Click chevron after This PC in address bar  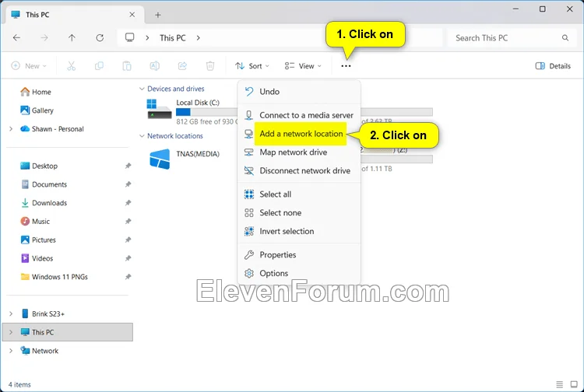click(x=198, y=37)
